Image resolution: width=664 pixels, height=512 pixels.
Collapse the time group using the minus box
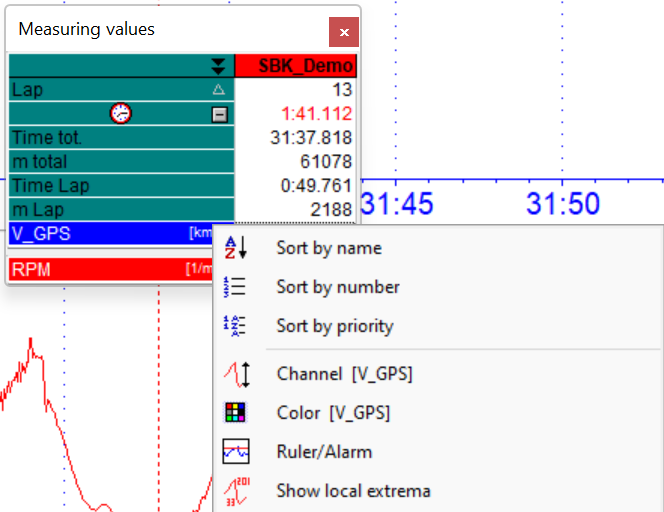coord(220,114)
